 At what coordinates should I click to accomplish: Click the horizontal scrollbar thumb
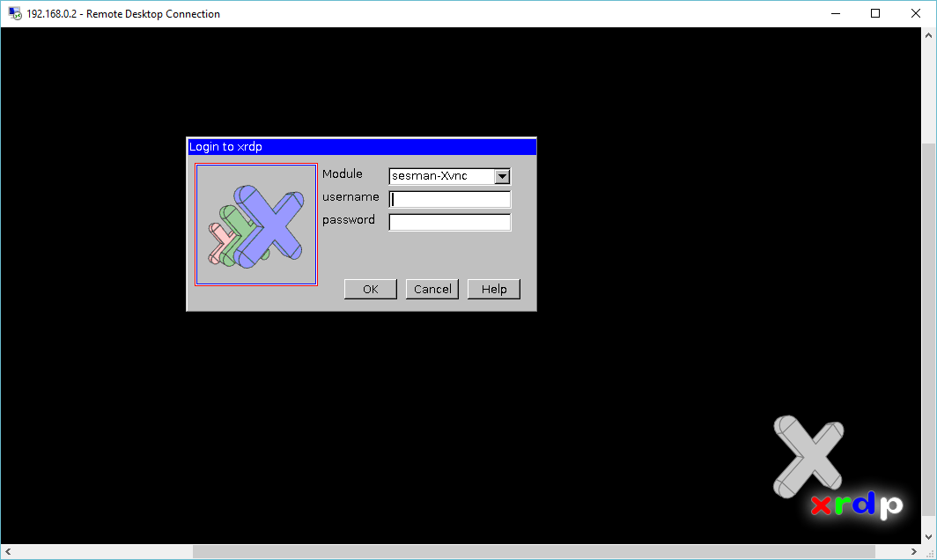pos(534,551)
